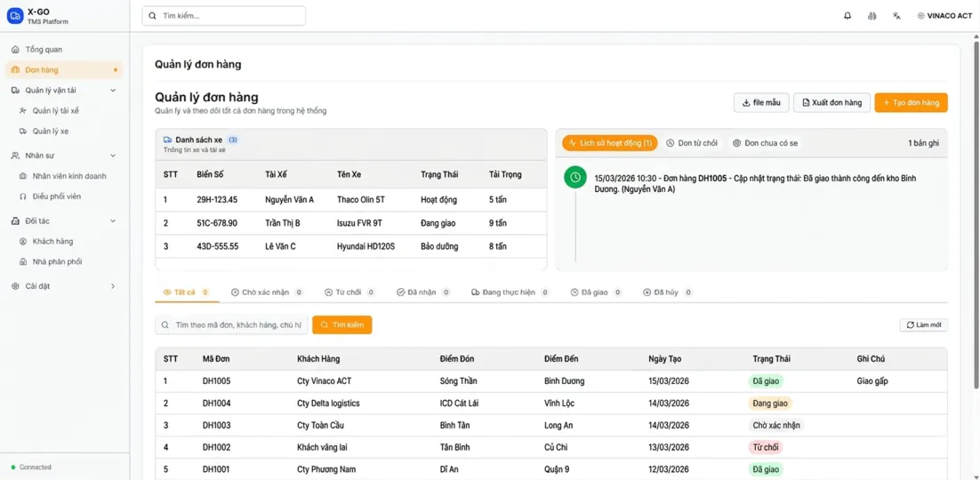This screenshot has height=480, width=980.
Task: Select the Đã giao status tab
Action: point(596,292)
